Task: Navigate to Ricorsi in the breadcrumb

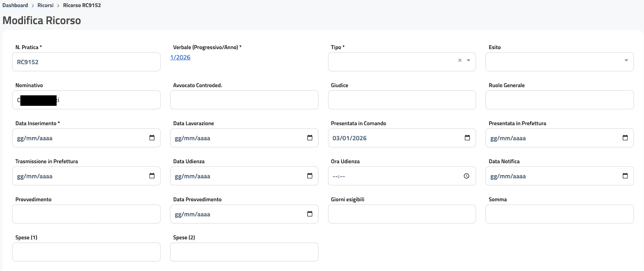Action: pos(45,6)
